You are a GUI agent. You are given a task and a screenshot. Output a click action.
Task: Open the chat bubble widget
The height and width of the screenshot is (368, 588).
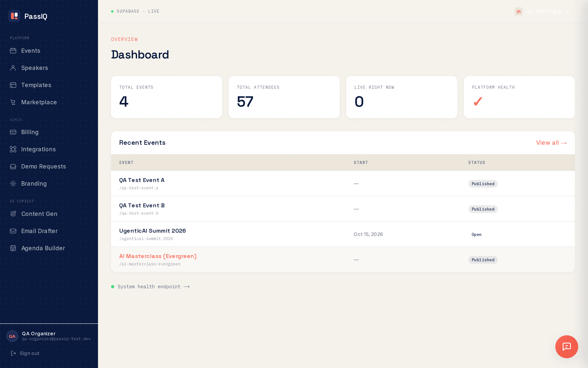(x=567, y=347)
